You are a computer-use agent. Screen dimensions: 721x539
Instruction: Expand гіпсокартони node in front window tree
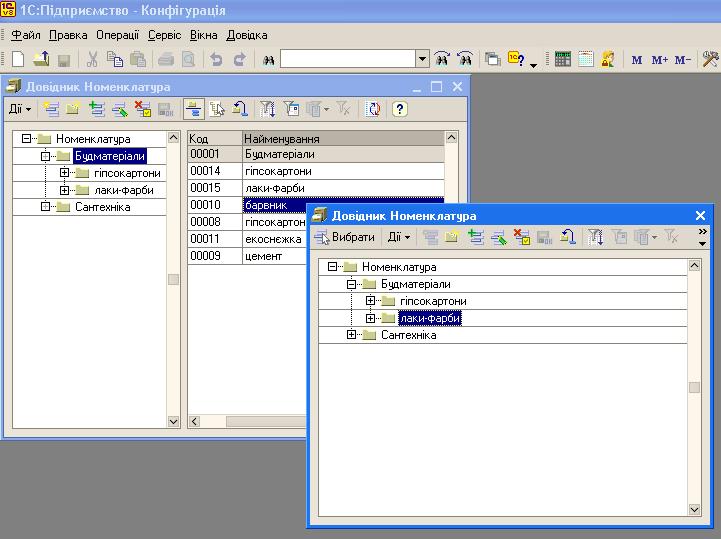pyautogui.click(x=370, y=301)
